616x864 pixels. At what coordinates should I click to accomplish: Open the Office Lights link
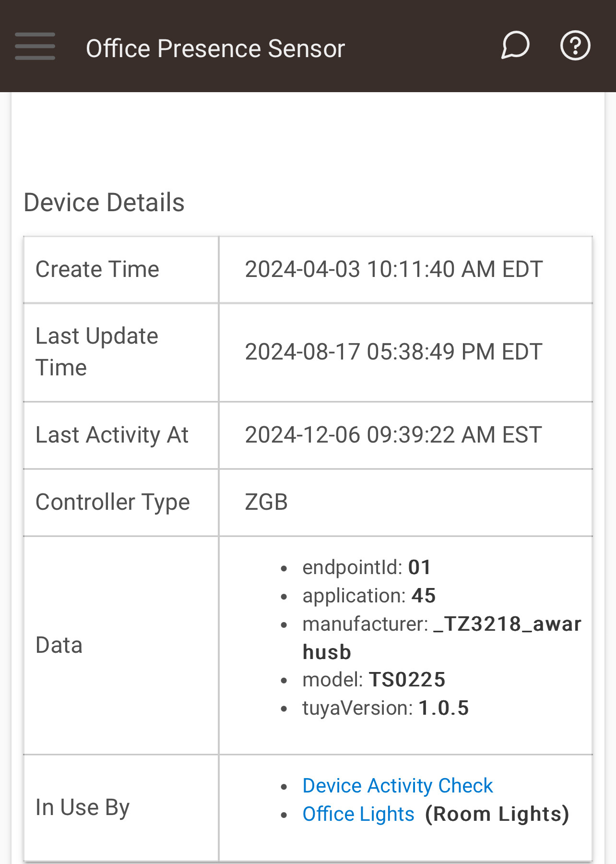[358, 814]
